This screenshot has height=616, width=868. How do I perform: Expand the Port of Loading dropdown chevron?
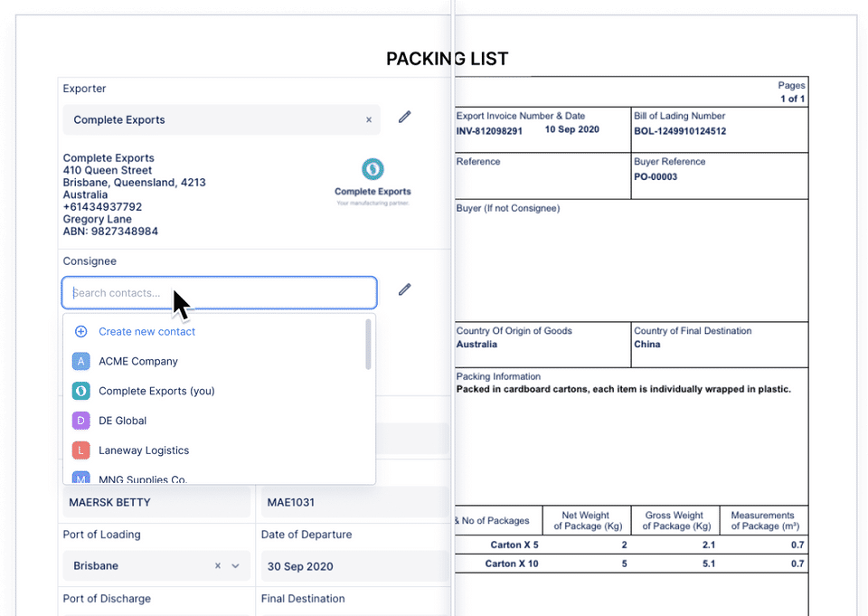point(235,566)
